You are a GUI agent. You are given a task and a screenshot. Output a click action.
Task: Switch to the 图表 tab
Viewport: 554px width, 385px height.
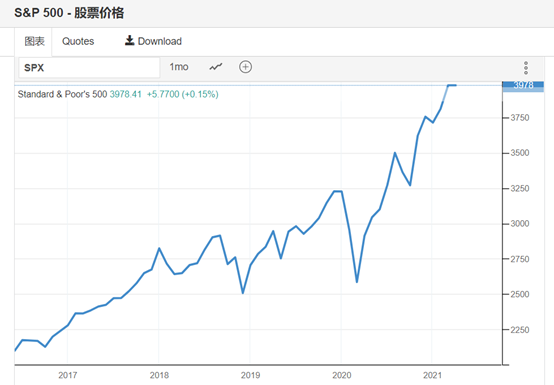pyautogui.click(x=34, y=41)
